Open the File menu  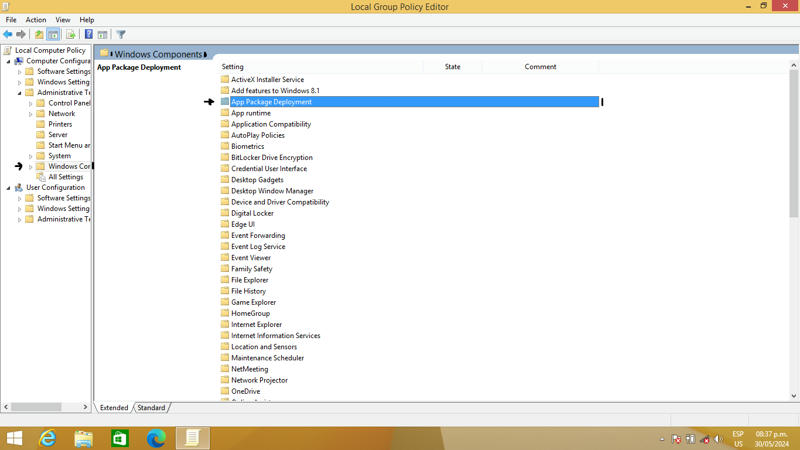coord(11,19)
